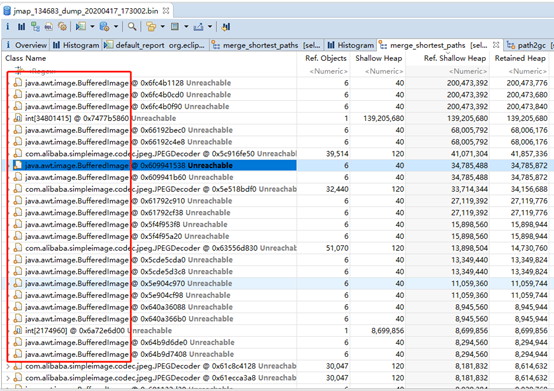
Task: Open the dropdown arrow beside Query Browser
Action: pyautogui.click(x=116, y=26)
